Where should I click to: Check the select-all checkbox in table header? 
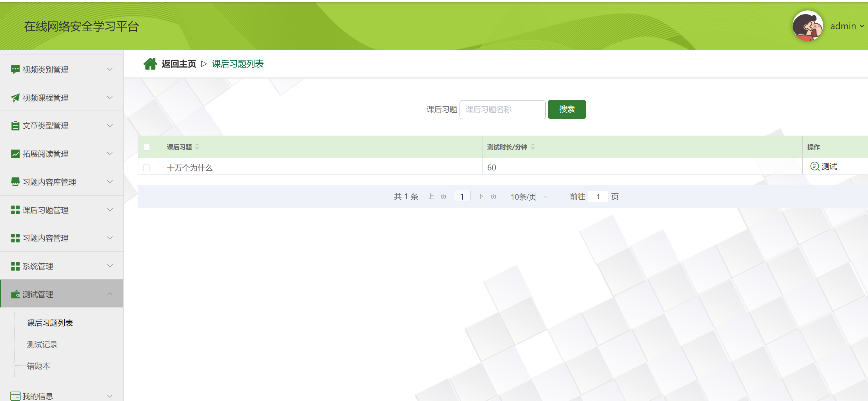(147, 147)
